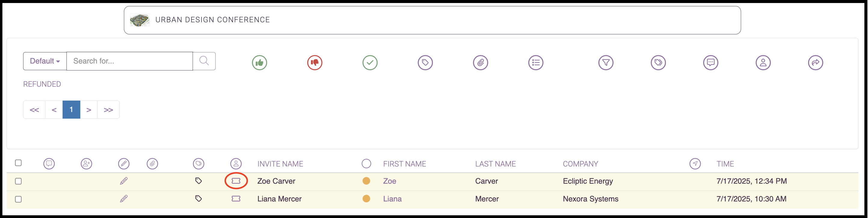Click the green checkmark circle icon

pos(370,62)
